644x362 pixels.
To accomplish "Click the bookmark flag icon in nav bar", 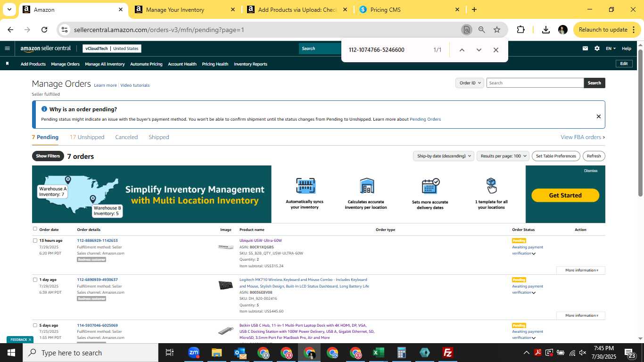I will click(7, 64).
